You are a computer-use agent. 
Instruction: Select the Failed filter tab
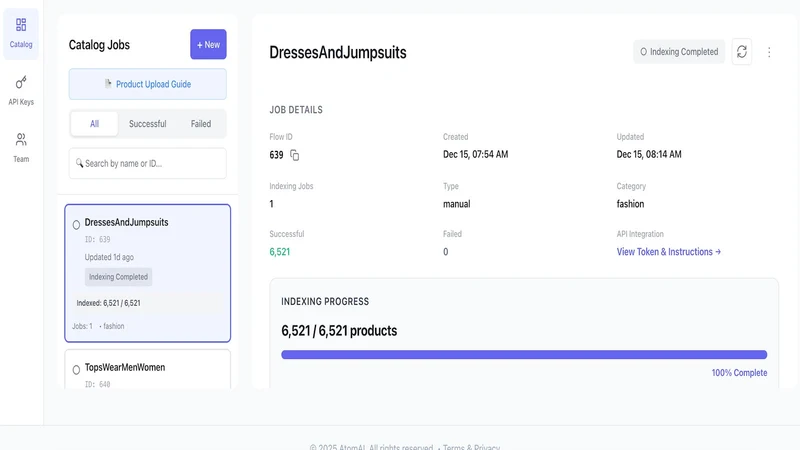point(201,124)
